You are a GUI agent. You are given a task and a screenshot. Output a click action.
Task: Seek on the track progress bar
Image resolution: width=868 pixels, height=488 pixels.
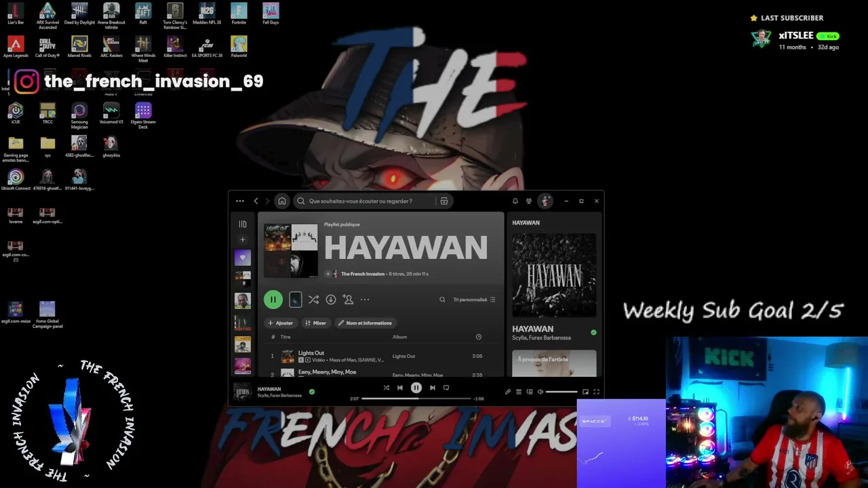416,399
